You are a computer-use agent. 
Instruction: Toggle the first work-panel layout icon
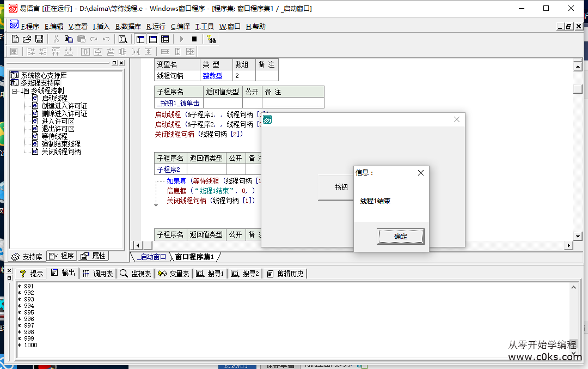(x=140, y=39)
